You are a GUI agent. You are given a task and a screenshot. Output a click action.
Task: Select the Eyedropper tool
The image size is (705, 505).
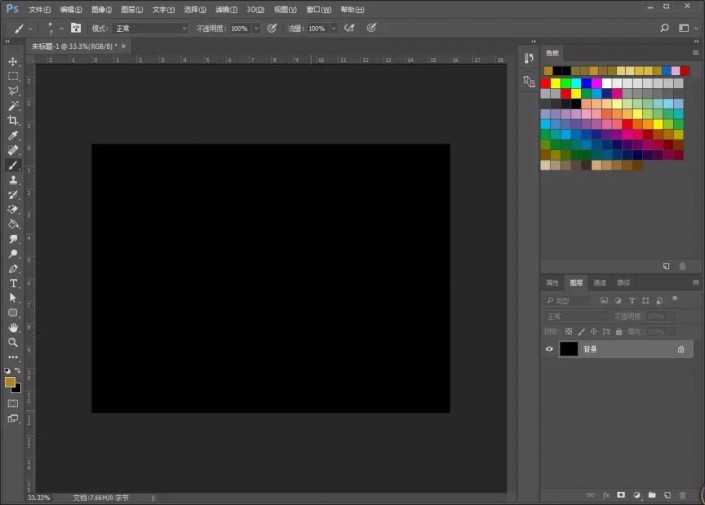(x=14, y=135)
